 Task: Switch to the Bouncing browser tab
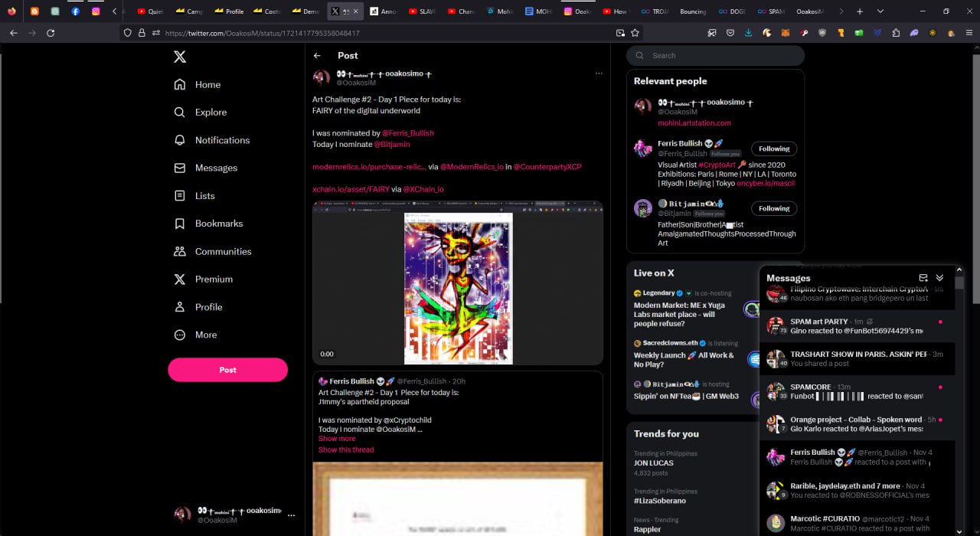[x=692, y=11]
